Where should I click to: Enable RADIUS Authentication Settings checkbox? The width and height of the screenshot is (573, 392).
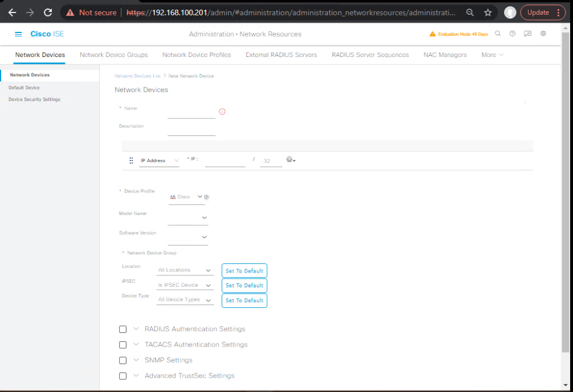click(123, 329)
